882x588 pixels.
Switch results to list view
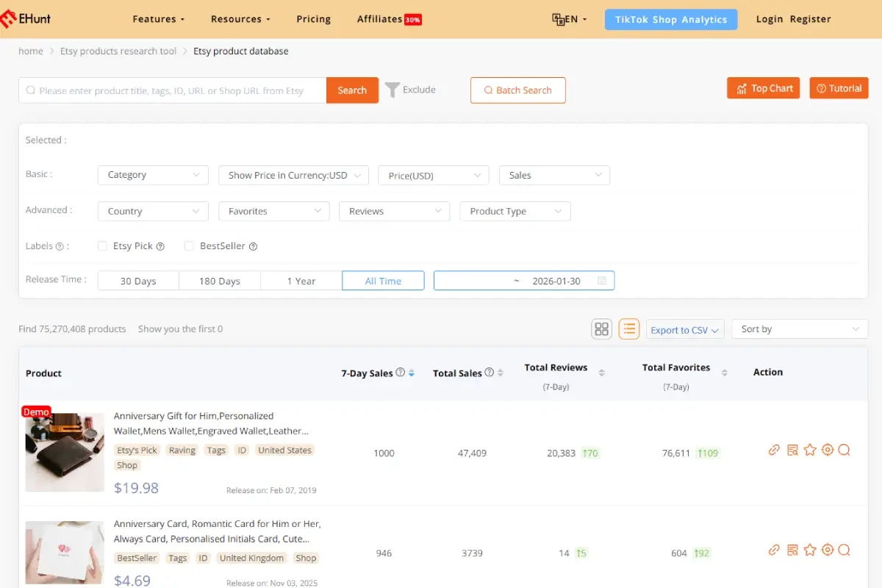[x=629, y=329]
